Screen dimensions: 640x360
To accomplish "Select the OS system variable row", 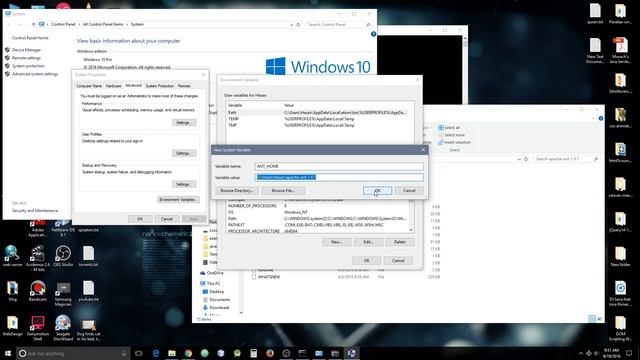I will coord(317,212).
